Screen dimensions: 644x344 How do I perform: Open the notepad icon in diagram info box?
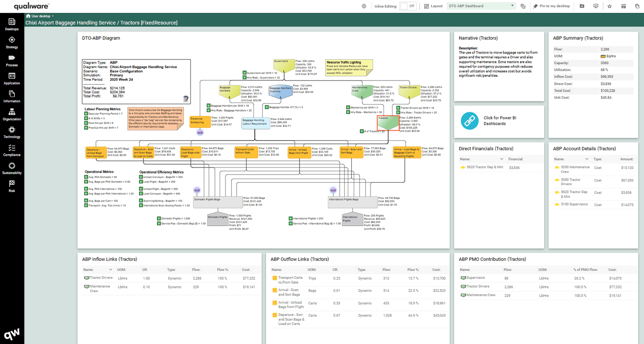pos(186,99)
